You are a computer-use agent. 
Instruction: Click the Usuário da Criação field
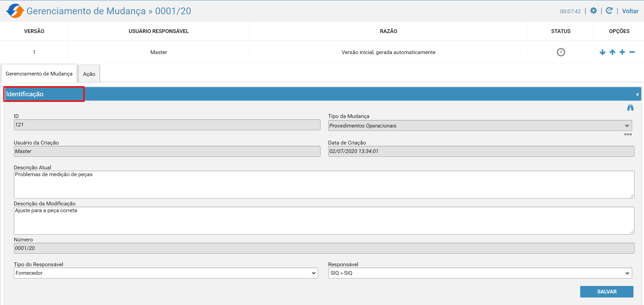[167, 151]
